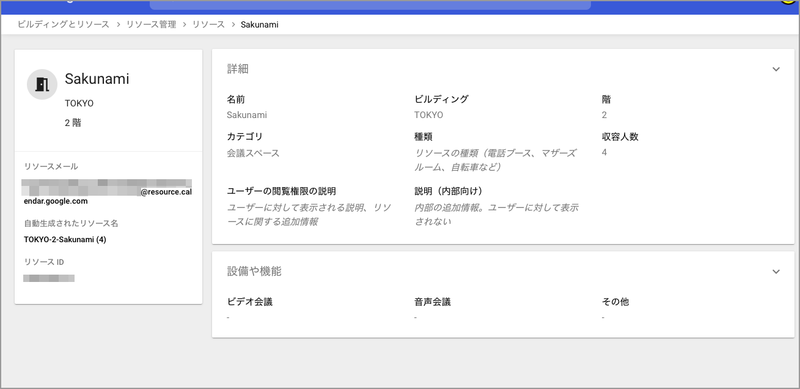The height and width of the screenshot is (389, 800).
Task: Go to リソース管理 breadcrumb
Action: [x=151, y=24]
